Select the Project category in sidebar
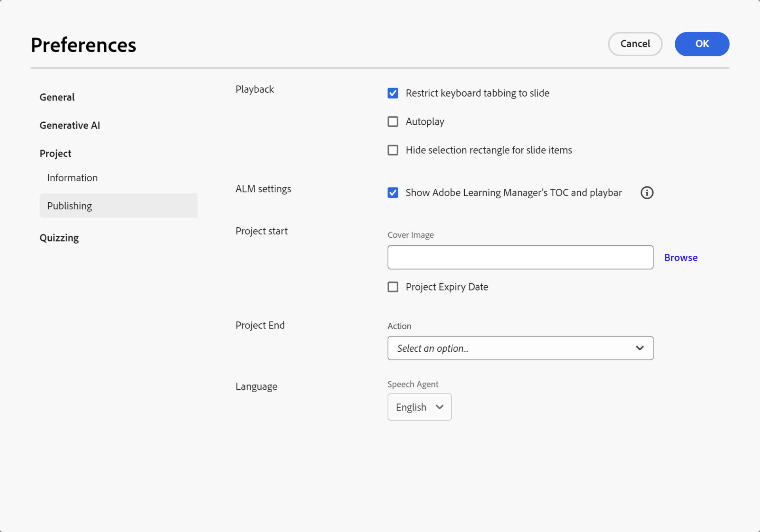Viewport: 760px width, 532px height. (x=55, y=154)
